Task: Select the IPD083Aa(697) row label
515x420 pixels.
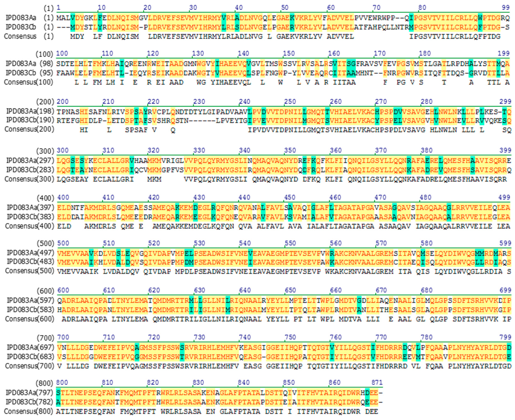Action: click(30, 347)
